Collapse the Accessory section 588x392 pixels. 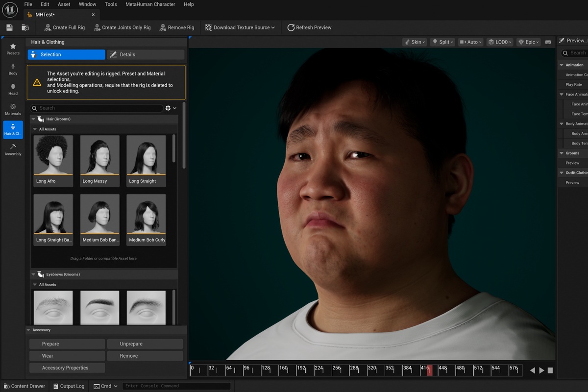(28, 330)
